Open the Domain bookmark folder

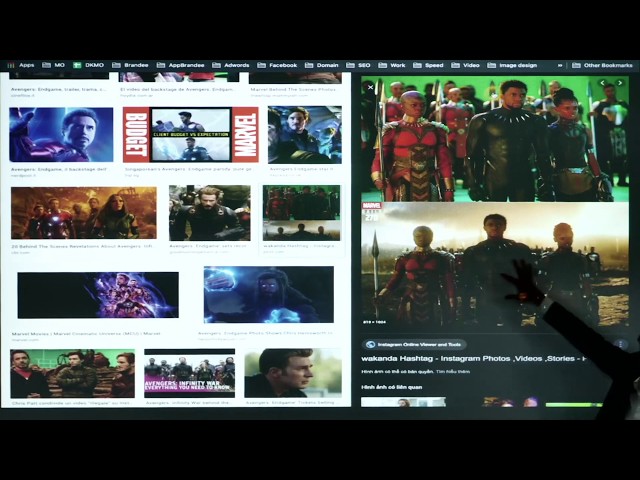click(x=322, y=65)
